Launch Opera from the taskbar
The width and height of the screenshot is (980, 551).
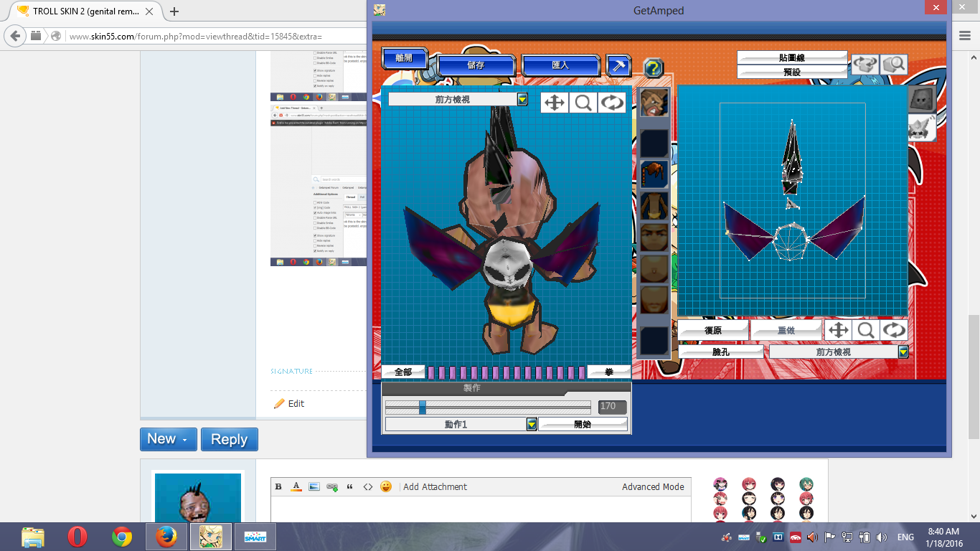[x=77, y=537]
